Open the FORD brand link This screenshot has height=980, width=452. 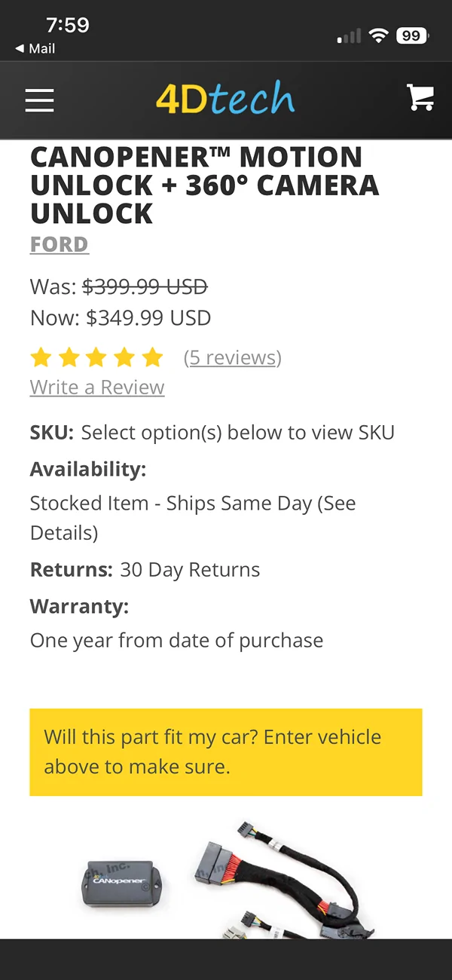coord(60,244)
